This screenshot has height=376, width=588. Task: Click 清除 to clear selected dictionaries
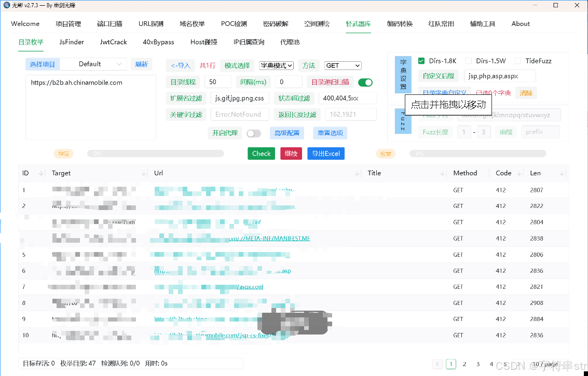pyautogui.click(x=525, y=92)
